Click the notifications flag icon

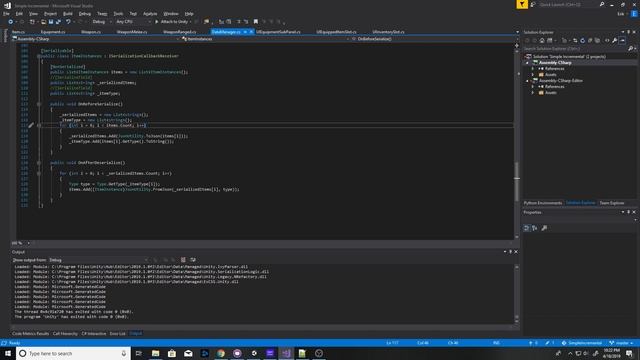pos(522,4)
